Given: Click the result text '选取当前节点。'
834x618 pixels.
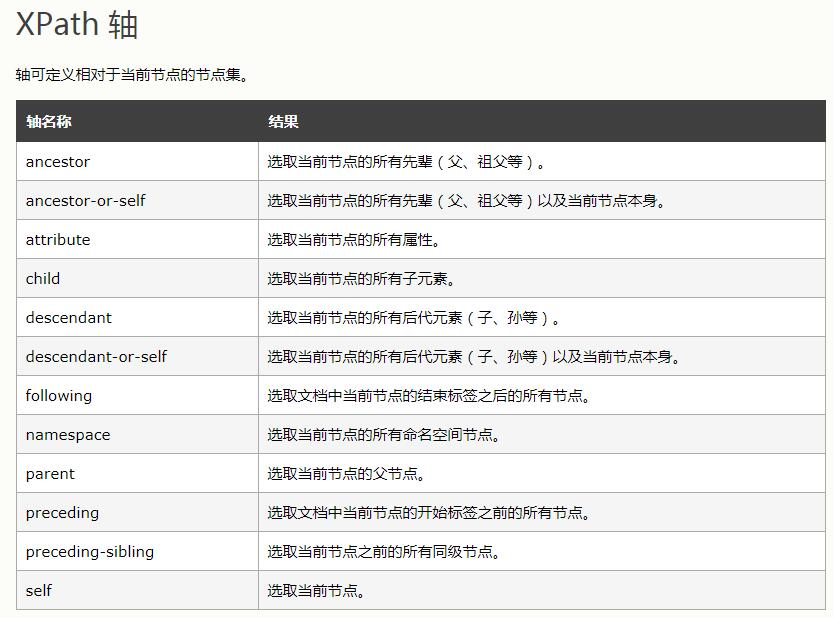Looking at the screenshot, I should click(x=316, y=591).
